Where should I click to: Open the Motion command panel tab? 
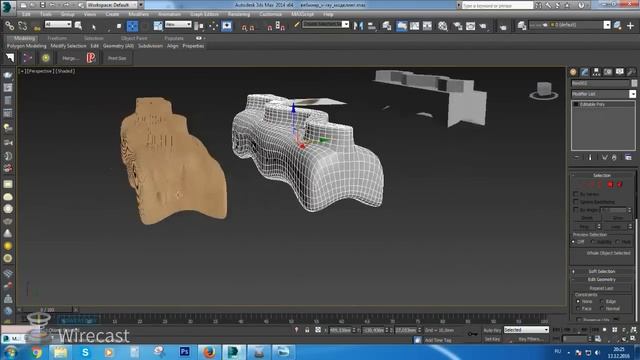[608, 72]
